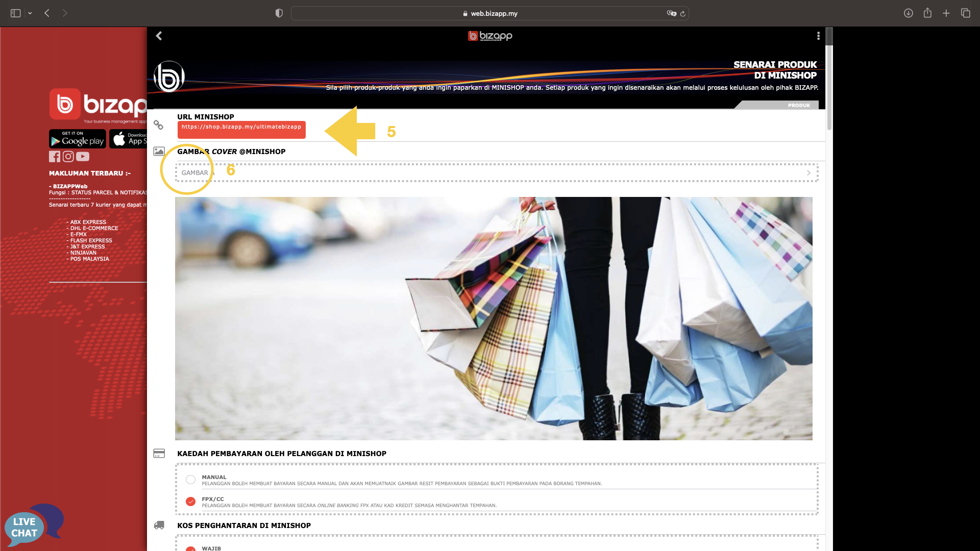Click 'GAMBAR COVER @MINISHOP' heading
Image resolution: width=980 pixels, height=551 pixels.
click(231, 152)
